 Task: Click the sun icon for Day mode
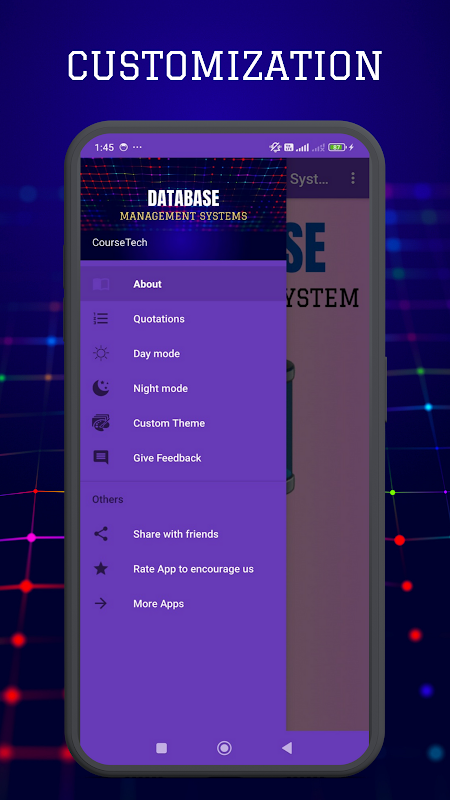pyautogui.click(x=101, y=354)
